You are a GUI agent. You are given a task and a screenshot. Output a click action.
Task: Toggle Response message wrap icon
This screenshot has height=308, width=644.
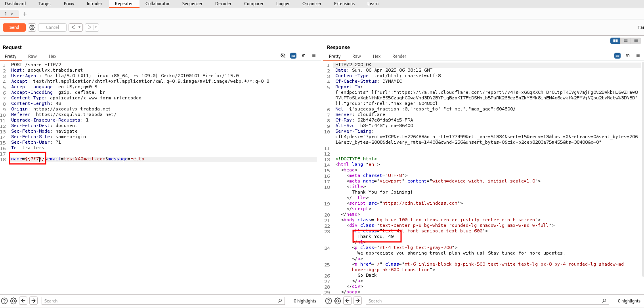617,55
